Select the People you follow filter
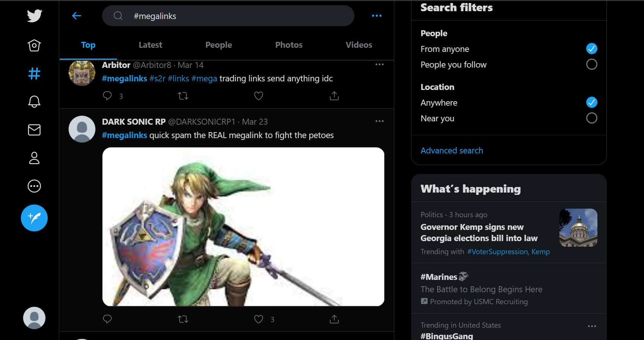Image resolution: width=644 pixels, height=340 pixels. click(x=591, y=65)
